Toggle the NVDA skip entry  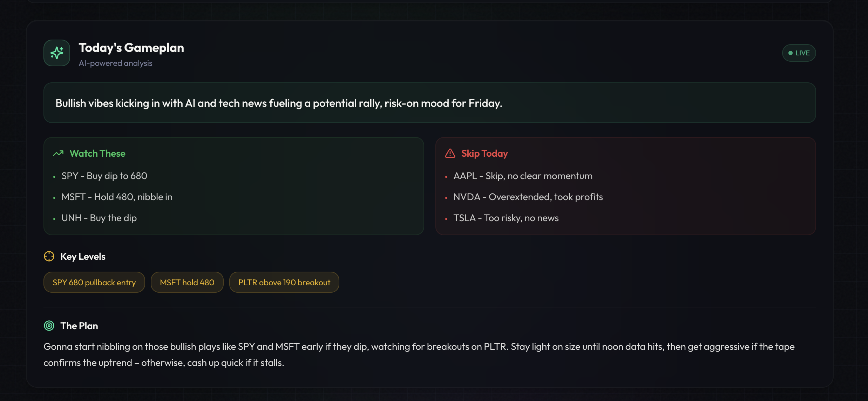click(x=528, y=197)
